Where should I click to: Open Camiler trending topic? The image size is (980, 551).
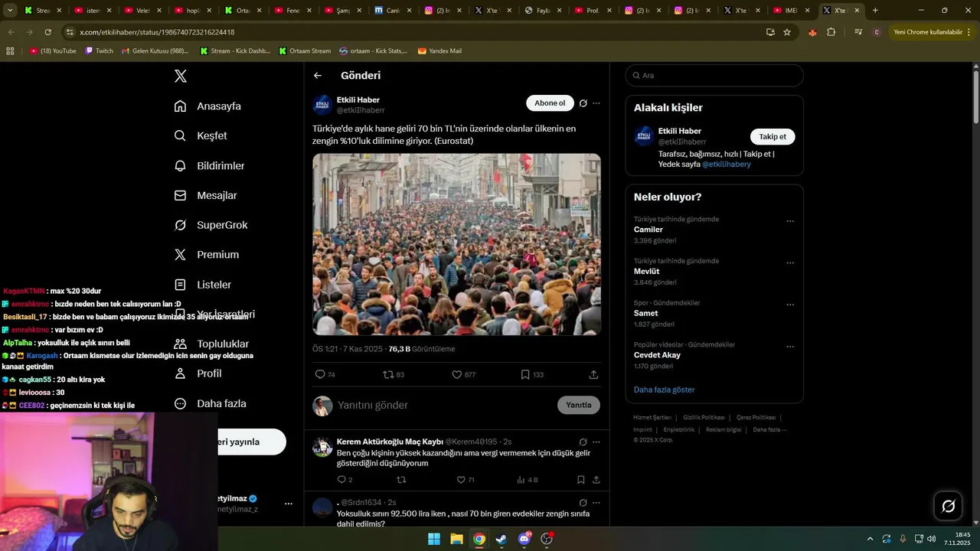point(648,230)
